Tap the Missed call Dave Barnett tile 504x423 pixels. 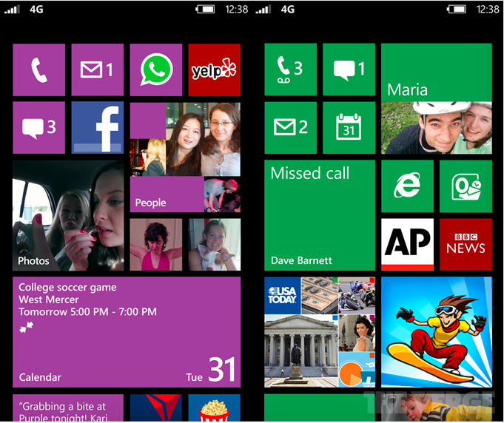(320, 215)
